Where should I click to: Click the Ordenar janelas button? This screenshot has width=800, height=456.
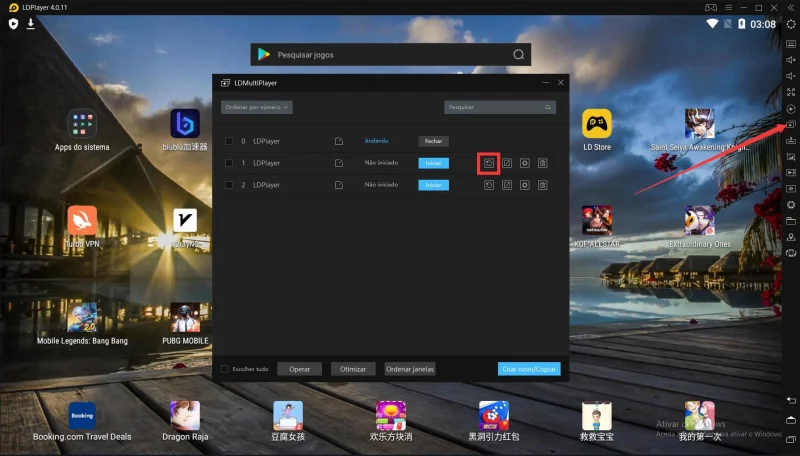(x=410, y=369)
